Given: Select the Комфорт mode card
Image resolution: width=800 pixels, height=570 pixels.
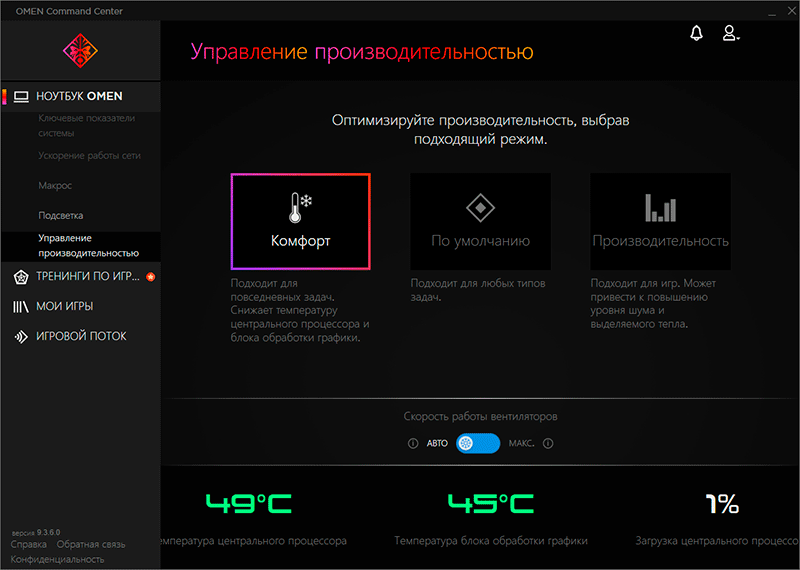Looking at the screenshot, I should click(301, 221).
